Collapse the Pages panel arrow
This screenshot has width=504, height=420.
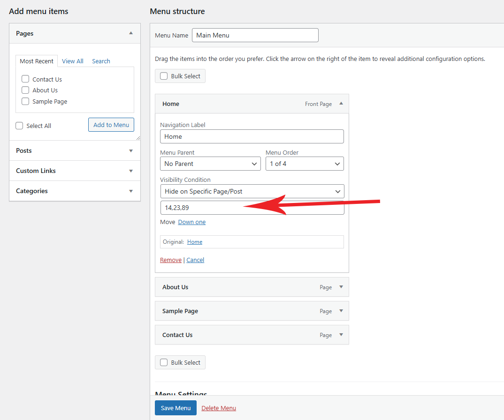(131, 33)
